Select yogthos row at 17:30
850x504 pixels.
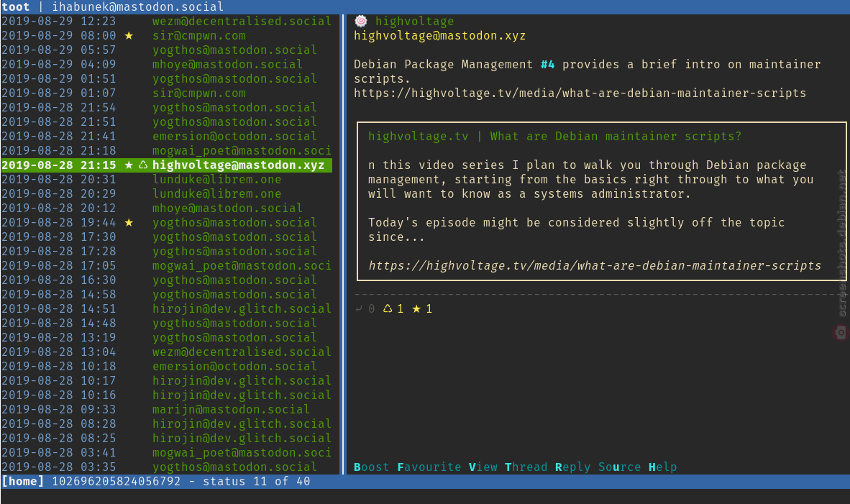point(166,237)
